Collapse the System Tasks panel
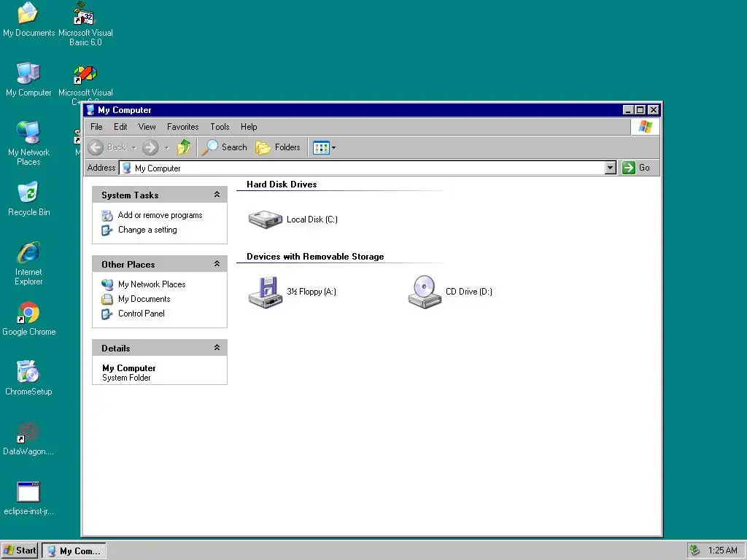Image resolution: width=747 pixels, height=560 pixels. 217,195
